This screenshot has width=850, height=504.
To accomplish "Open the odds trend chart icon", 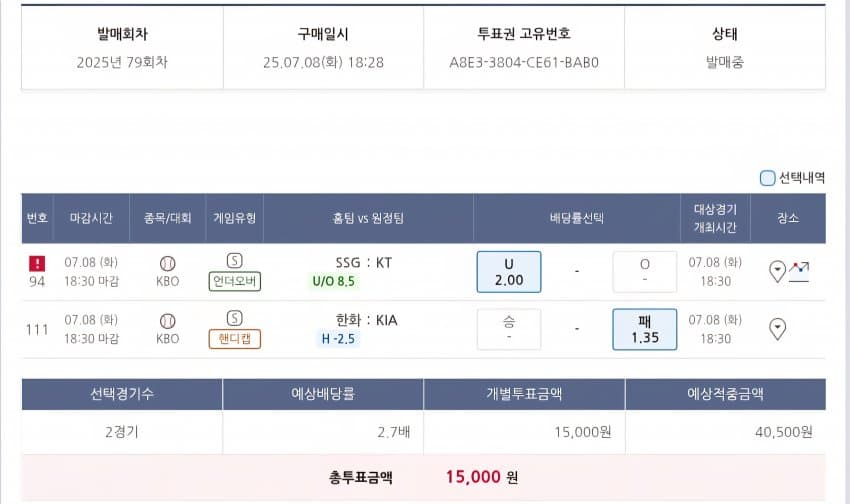I will coord(799,272).
